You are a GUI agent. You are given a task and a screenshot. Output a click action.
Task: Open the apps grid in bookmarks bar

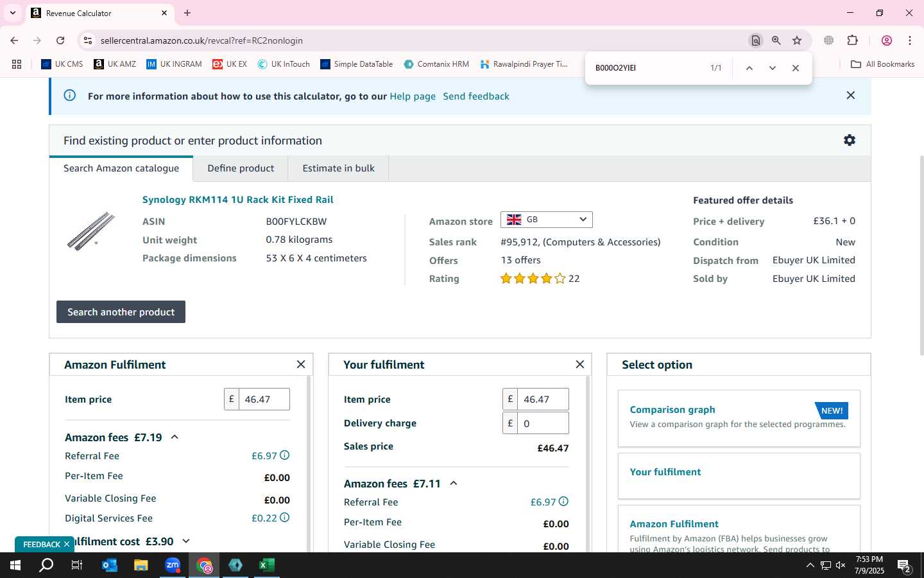tap(17, 64)
